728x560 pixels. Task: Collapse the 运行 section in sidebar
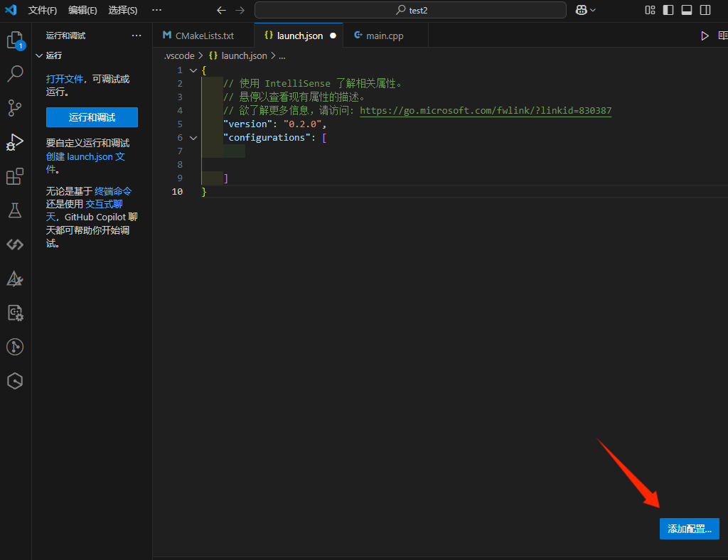click(x=39, y=55)
